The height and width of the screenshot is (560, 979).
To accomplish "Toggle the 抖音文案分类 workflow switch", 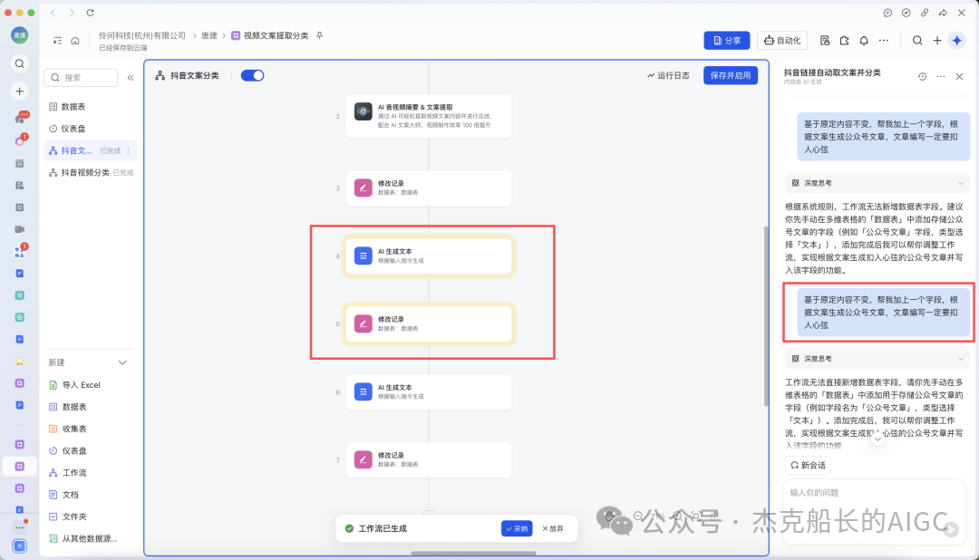I will pos(252,75).
